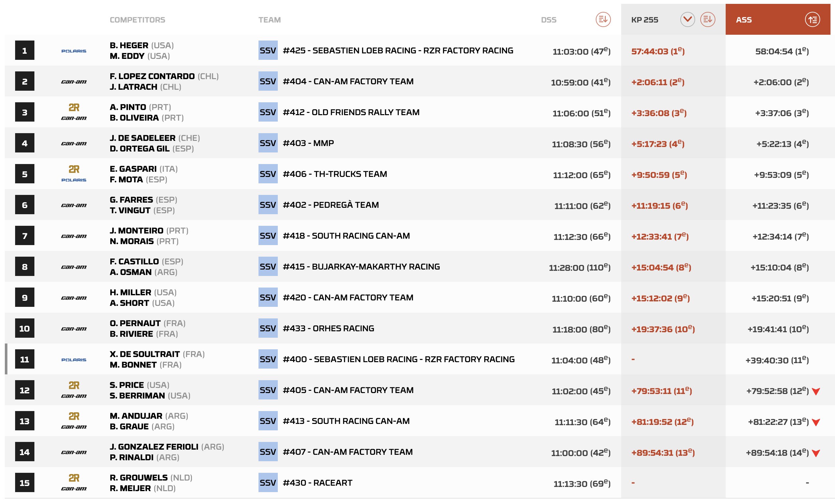This screenshot has height=504, width=835.
Task: Open the KP 255 checkpoint dropdown chevron
Action: click(687, 19)
